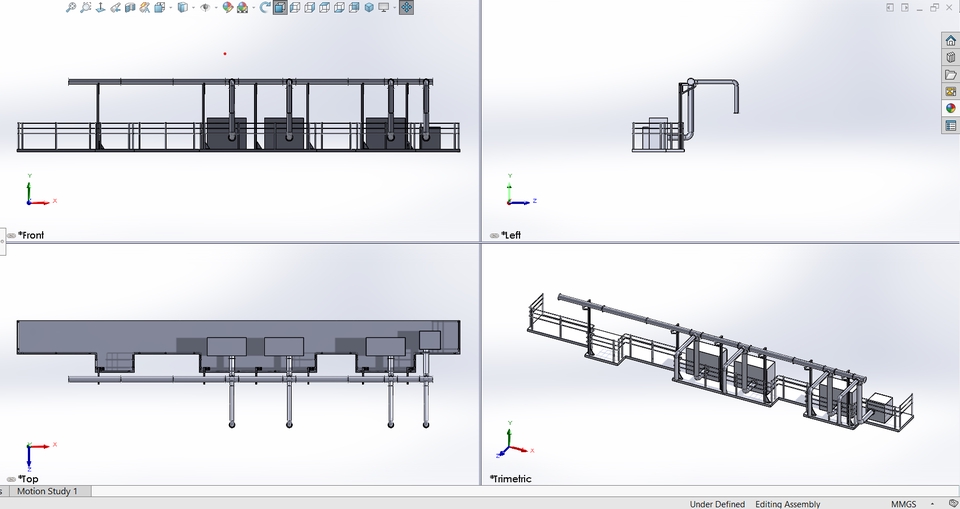Image resolution: width=960 pixels, height=509 pixels.
Task: Click the View Settings monitor icon
Action: (384, 7)
